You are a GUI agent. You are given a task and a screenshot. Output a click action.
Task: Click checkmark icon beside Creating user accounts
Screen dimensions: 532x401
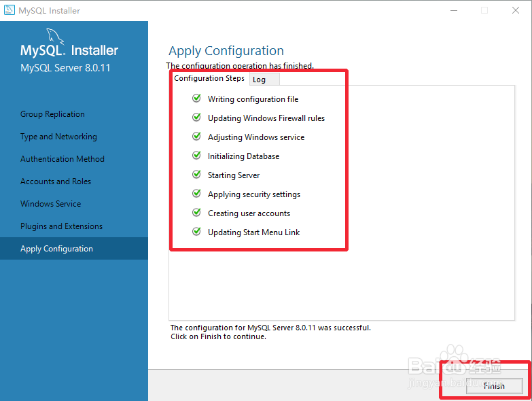pyautogui.click(x=196, y=212)
